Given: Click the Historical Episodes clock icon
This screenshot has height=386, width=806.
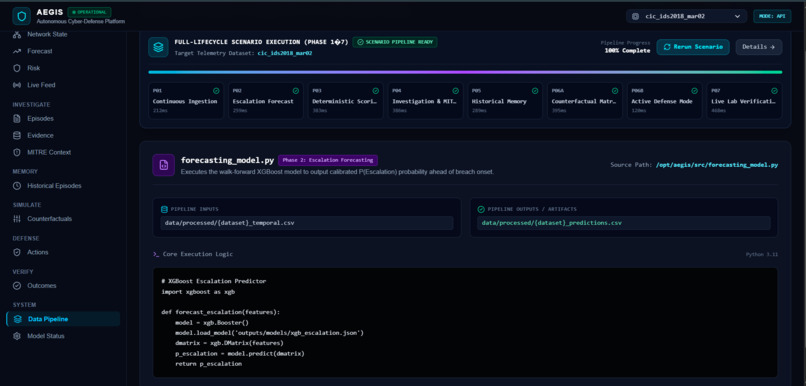Looking at the screenshot, I should point(17,186).
